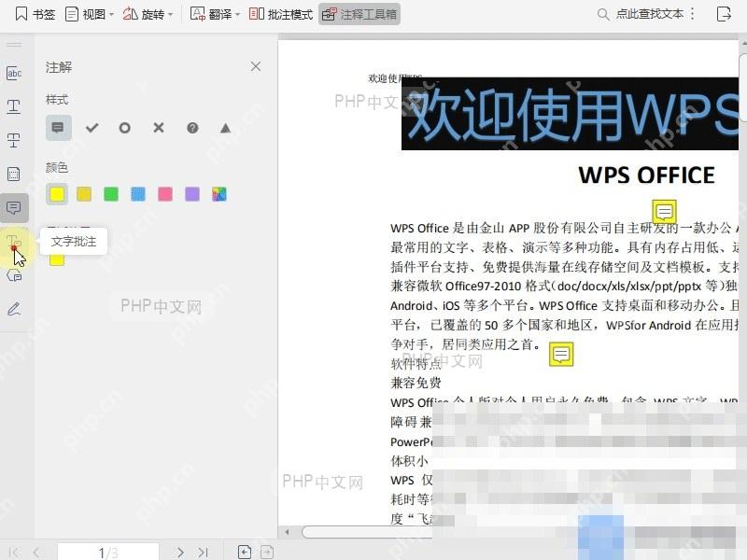Choose the comment bubble note style

[58, 128]
